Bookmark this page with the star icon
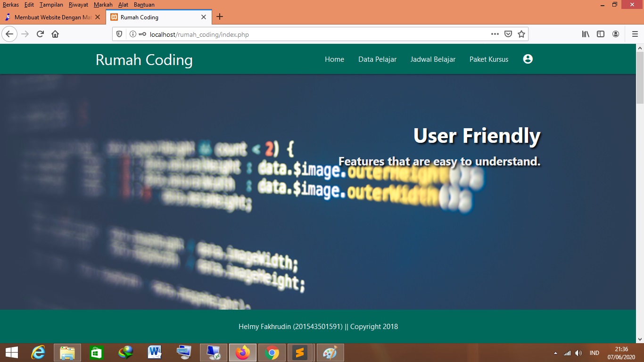 521,34
